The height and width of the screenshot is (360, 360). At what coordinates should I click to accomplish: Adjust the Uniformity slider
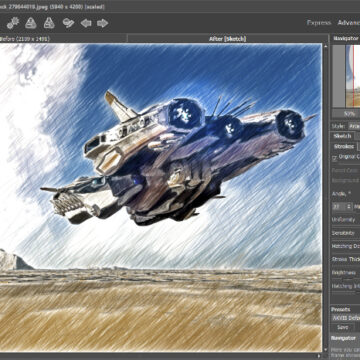pos(346,226)
